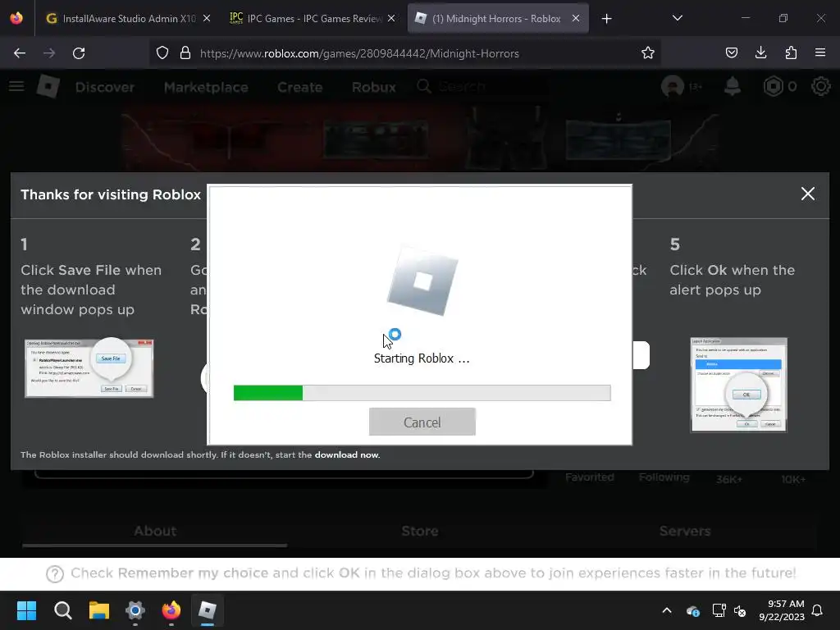The height and width of the screenshot is (630, 840).
Task: Open a new tab with plus button
Action: [606, 19]
